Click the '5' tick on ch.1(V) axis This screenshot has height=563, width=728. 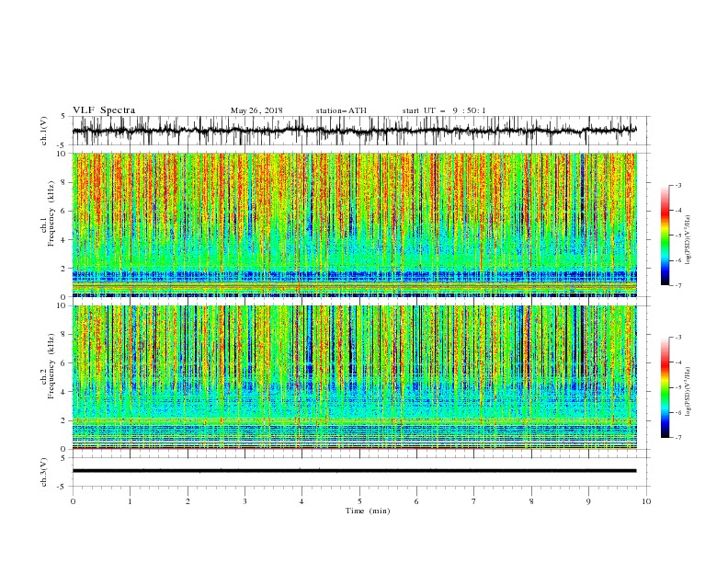63,116
